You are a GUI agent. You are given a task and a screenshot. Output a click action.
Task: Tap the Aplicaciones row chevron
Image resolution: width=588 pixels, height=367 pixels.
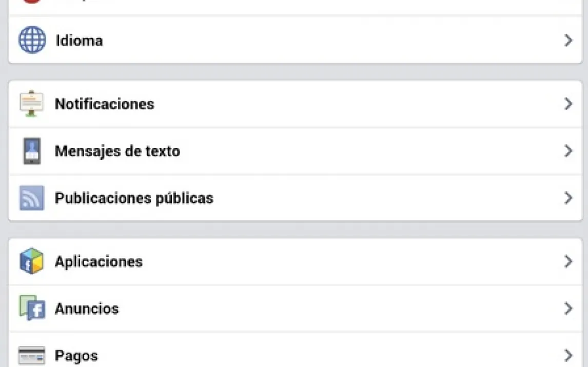point(568,261)
